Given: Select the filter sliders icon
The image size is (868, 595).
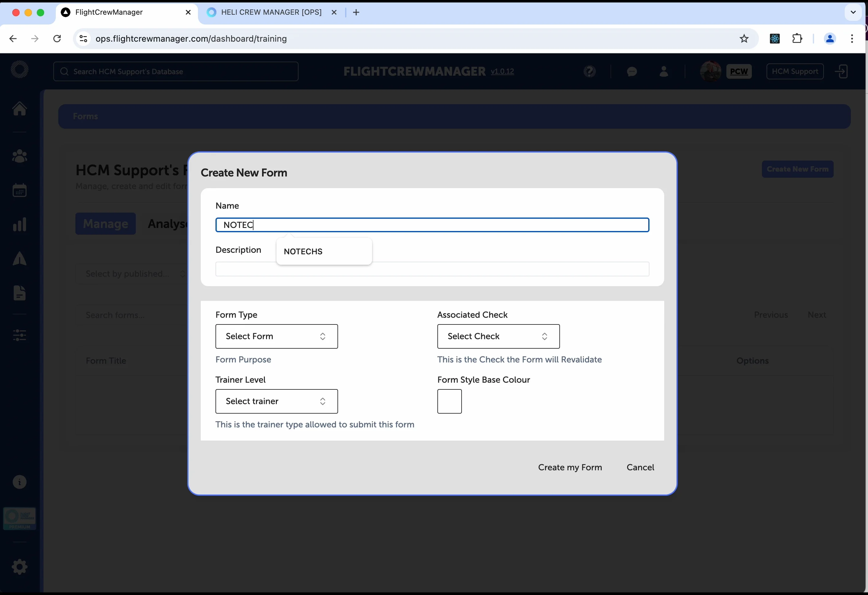Looking at the screenshot, I should click(19, 335).
